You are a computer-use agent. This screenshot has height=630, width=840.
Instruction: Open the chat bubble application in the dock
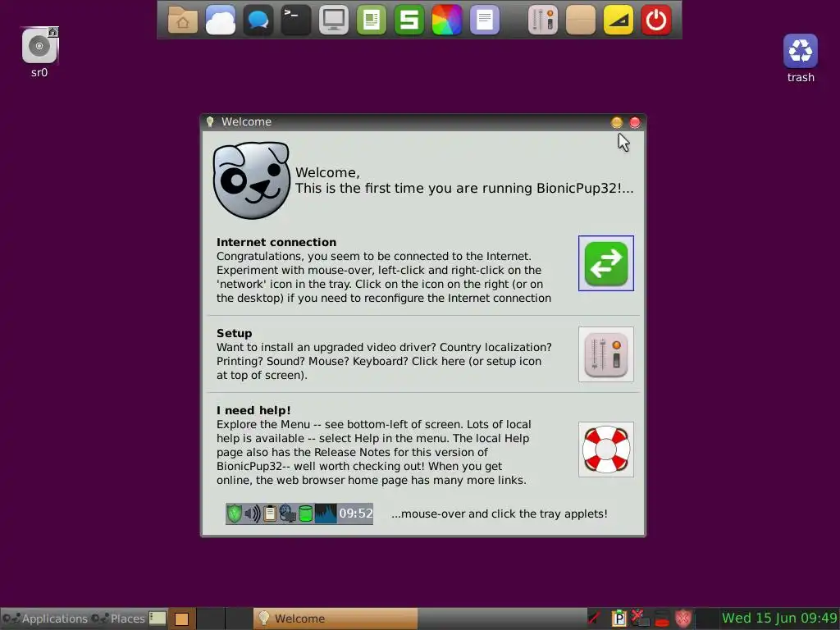click(x=258, y=21)
